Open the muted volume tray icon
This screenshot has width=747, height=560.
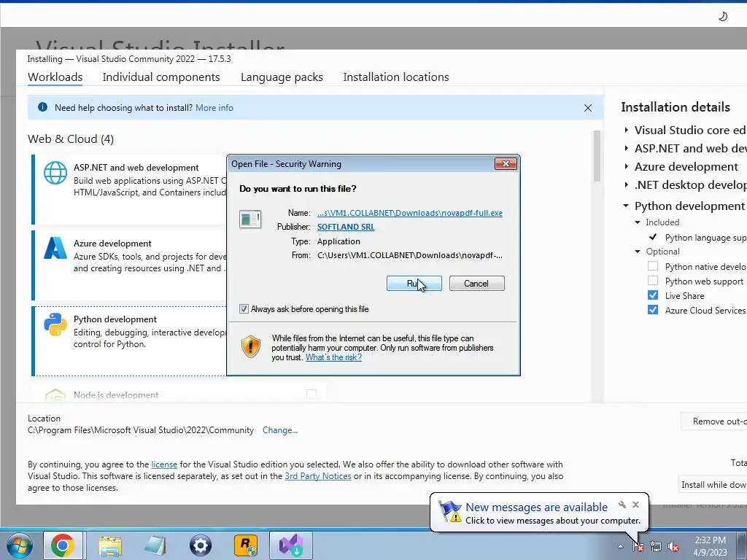click(x=673, y=547)
